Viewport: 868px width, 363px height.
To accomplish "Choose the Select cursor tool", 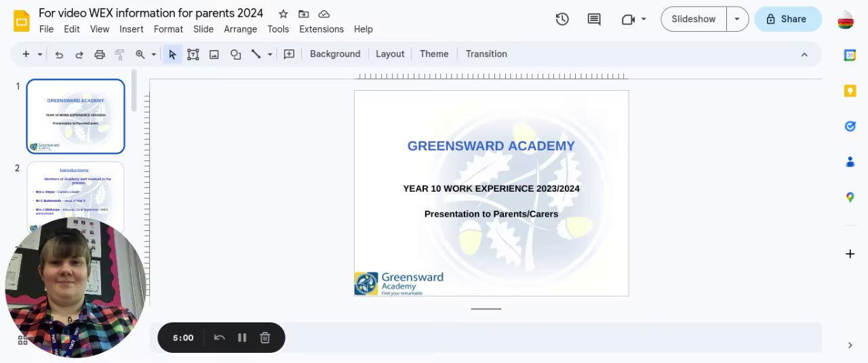I will click(172, 54).
